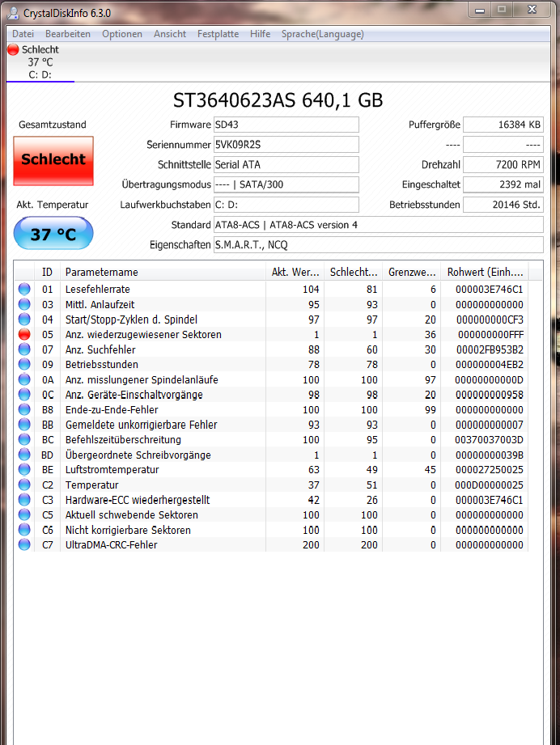Click status icon for BB unkorrigierbare Fehler

(x=24, y=425)
